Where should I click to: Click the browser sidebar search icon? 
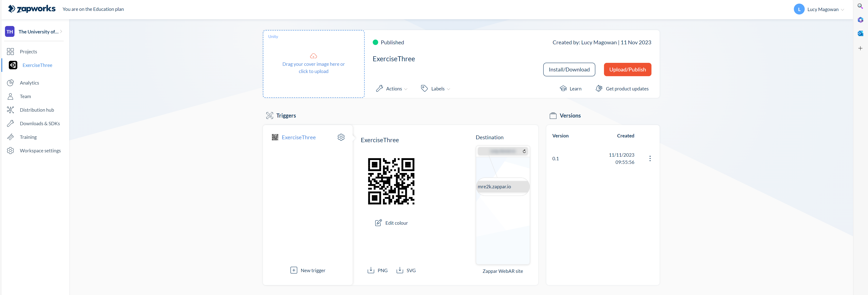860,6
